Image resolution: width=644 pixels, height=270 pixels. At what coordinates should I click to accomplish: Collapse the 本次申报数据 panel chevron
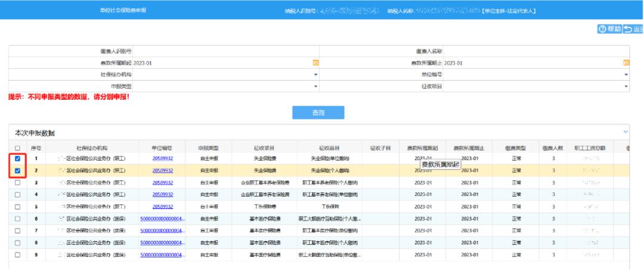(x=626, y=131)
